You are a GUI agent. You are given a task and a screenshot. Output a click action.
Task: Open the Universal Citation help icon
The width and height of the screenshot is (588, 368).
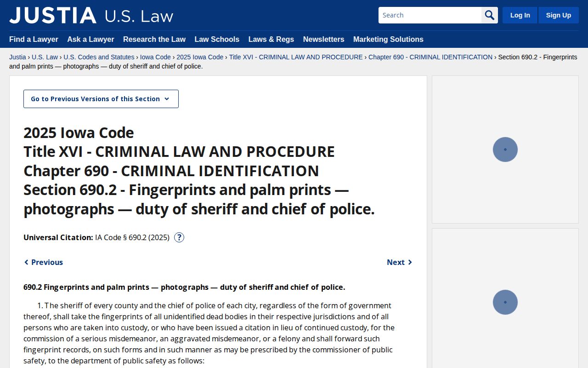point(179,237)
